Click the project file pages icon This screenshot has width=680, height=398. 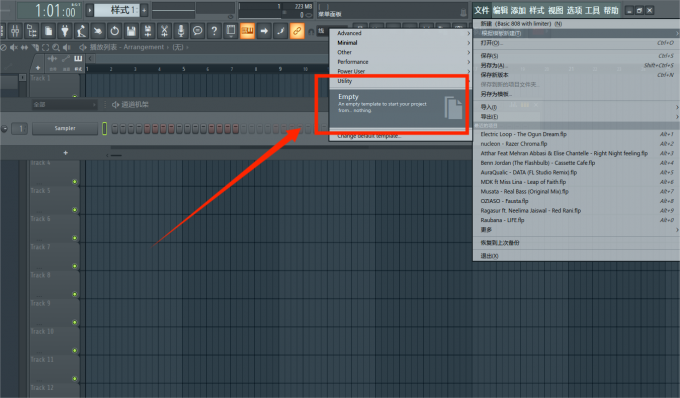(x=48, y=31)
